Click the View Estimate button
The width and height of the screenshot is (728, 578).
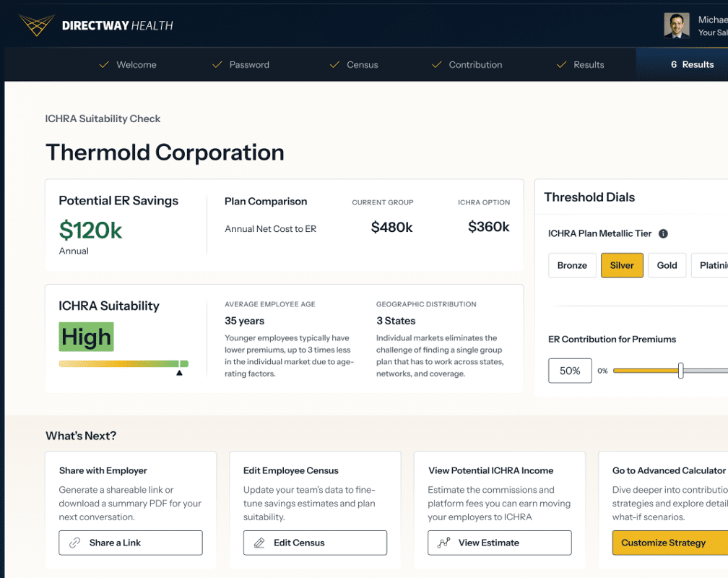(500, 543)
